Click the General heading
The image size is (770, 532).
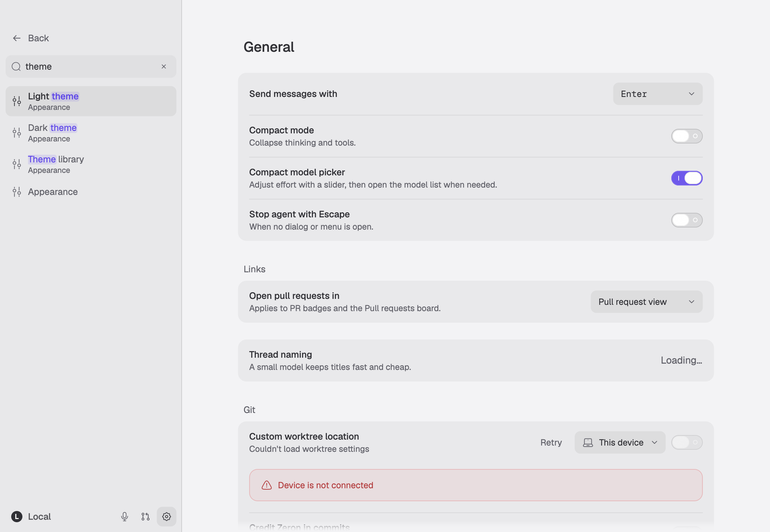(x=269, y=47)
